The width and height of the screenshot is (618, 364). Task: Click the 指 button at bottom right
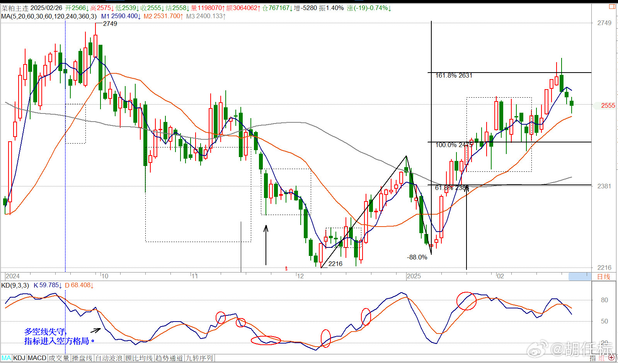point(593,358)
